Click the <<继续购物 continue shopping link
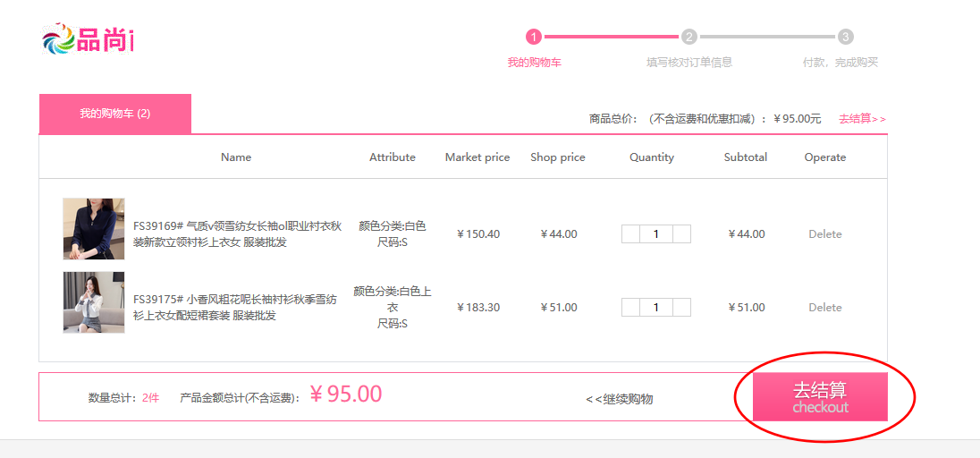The width and height of the screenshot is (980, 458). (x=619, y=399)
